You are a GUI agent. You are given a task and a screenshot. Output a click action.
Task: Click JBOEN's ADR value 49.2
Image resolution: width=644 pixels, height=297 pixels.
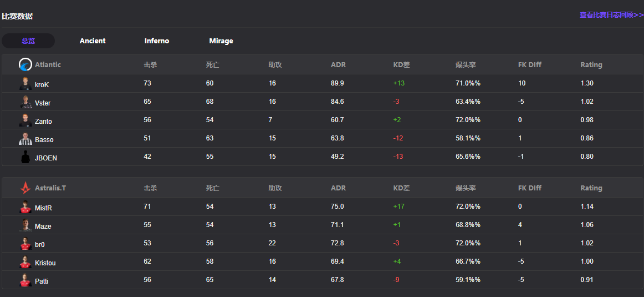click(337, 157)
